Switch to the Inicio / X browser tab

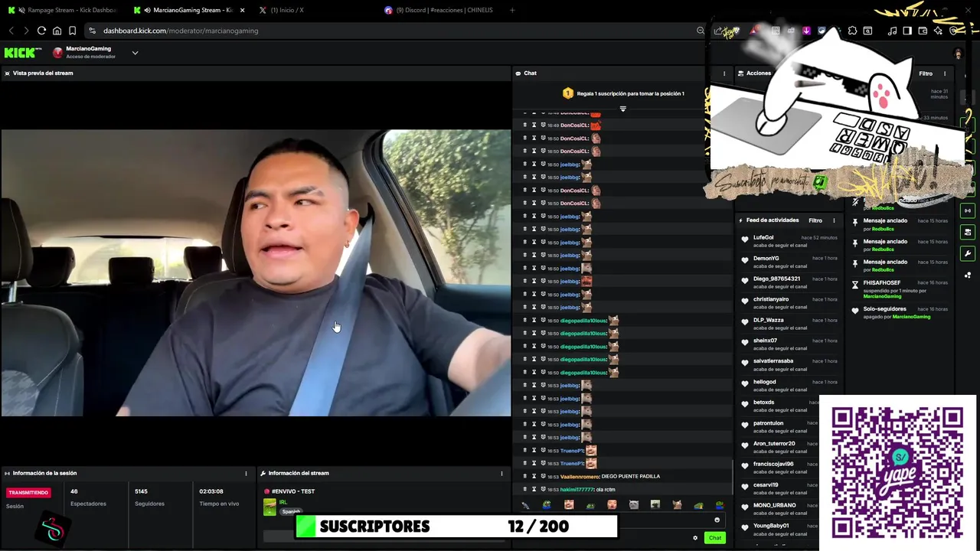coord(287,10)
